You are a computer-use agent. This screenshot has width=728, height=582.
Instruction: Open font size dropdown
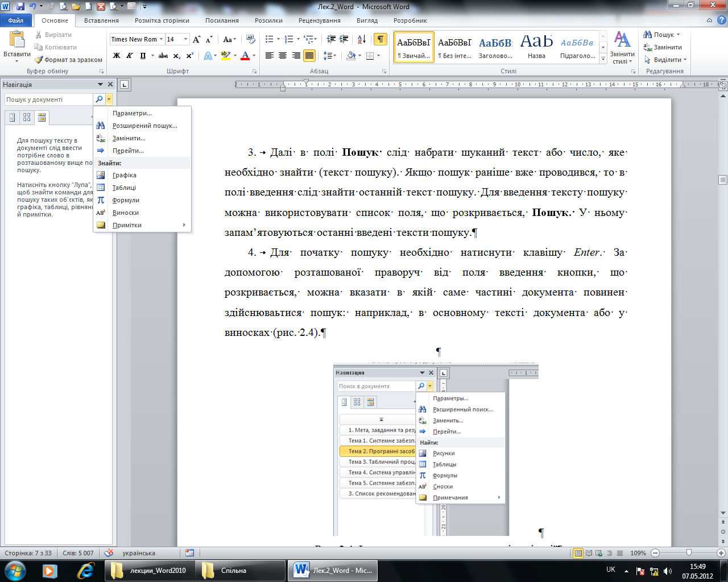(x=185, y=39)
